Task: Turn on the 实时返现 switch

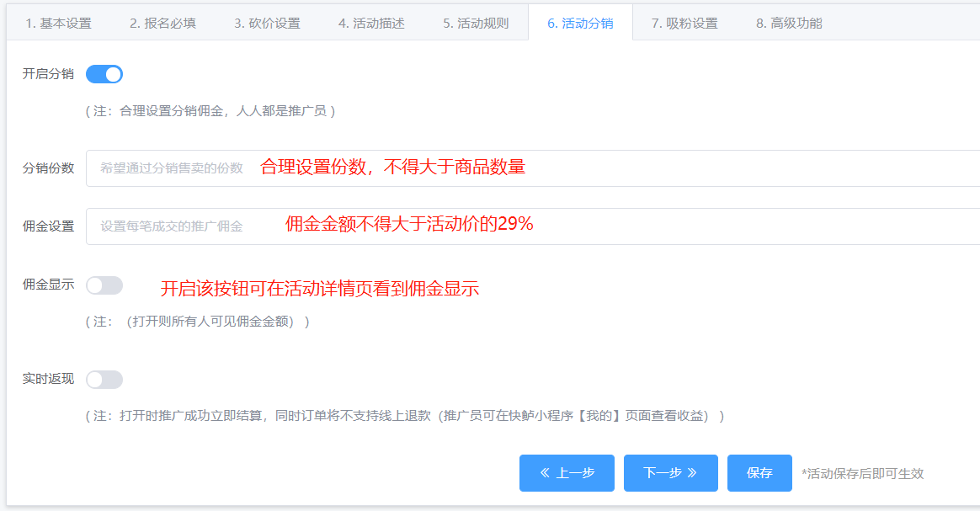Action: [104, 380]
